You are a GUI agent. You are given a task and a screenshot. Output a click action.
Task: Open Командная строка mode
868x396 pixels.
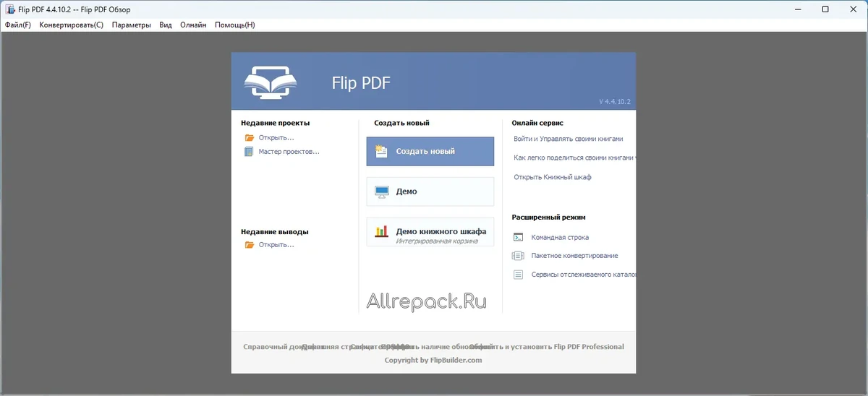point(560,237)
